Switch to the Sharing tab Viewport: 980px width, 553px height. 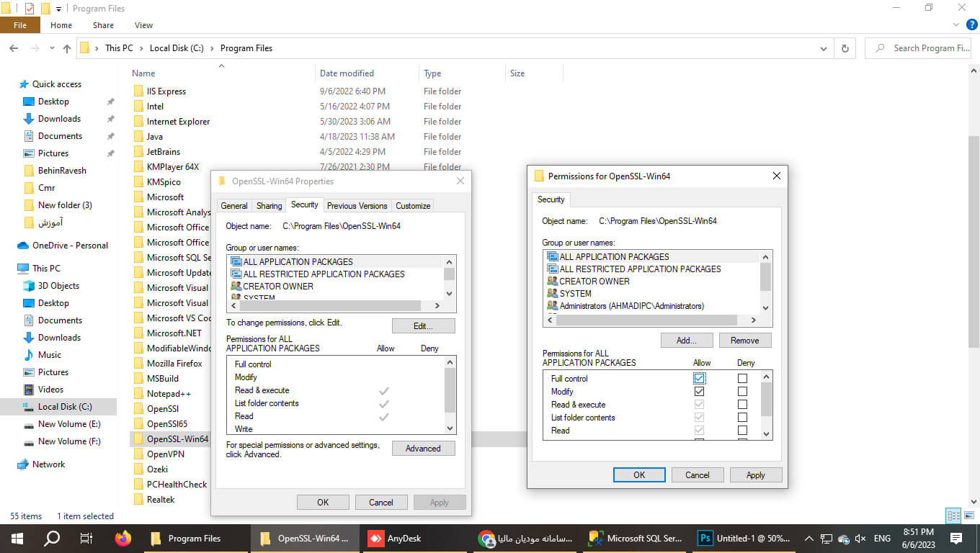[x=269, y=206]
